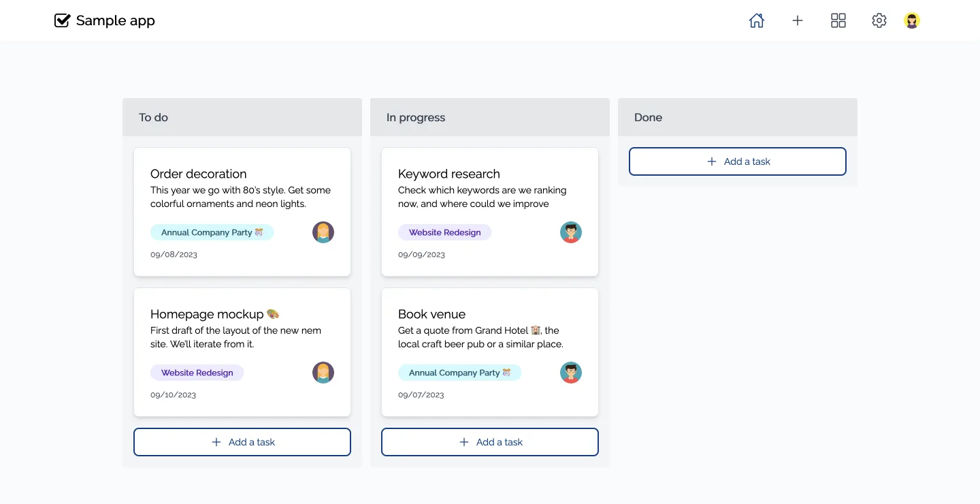Click assignee avatar on Book venue card

pyautogui.click(x=571, y=373)
